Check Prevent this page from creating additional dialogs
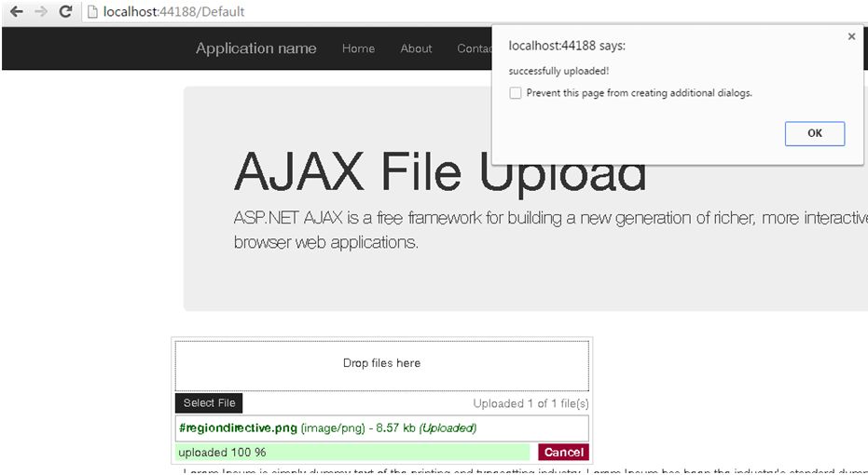The height and width of the screenshot is (475, 868). point(516,93)
